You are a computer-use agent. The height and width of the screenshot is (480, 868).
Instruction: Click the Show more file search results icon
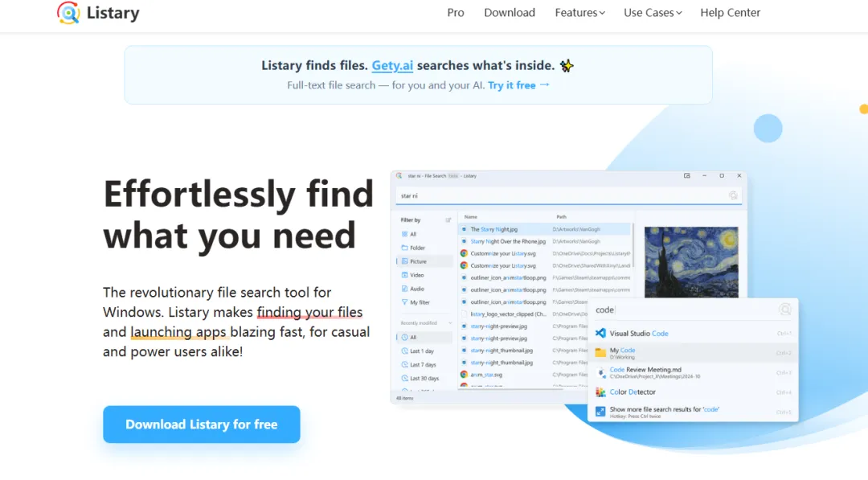[600, 412]
